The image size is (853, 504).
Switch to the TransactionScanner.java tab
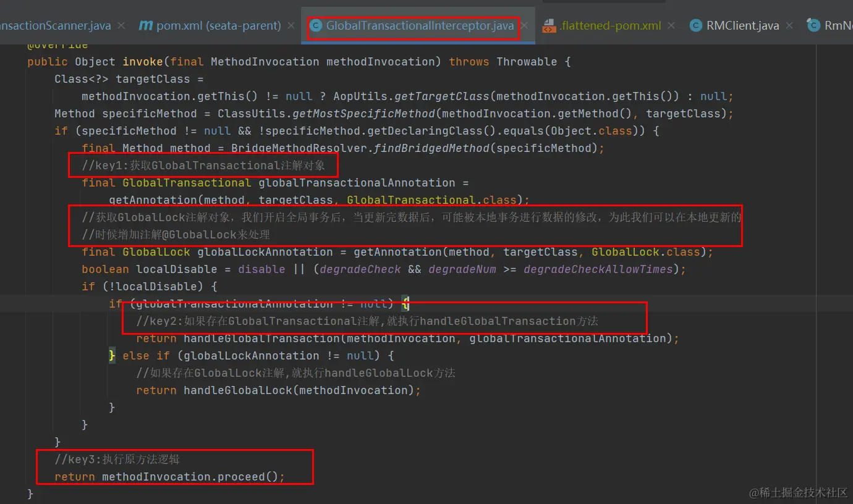(56, 26)
